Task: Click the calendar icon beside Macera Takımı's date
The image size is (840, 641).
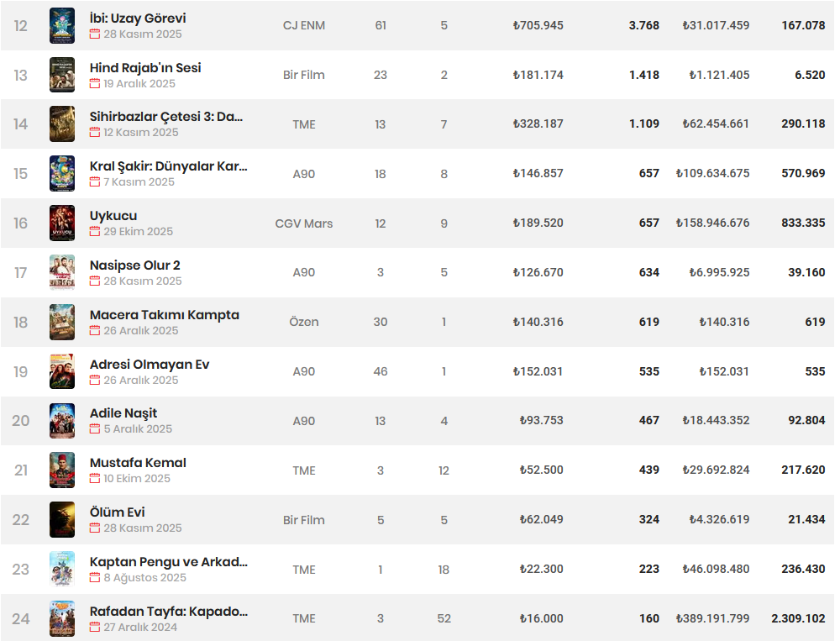Action: click(x=95, y=330)
